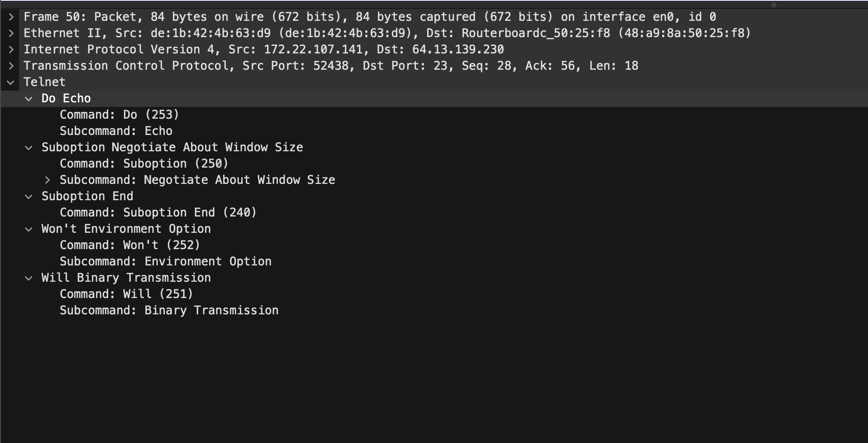
Task: Select Command: Suboption End (240) line
Action: tap(158, 213)
